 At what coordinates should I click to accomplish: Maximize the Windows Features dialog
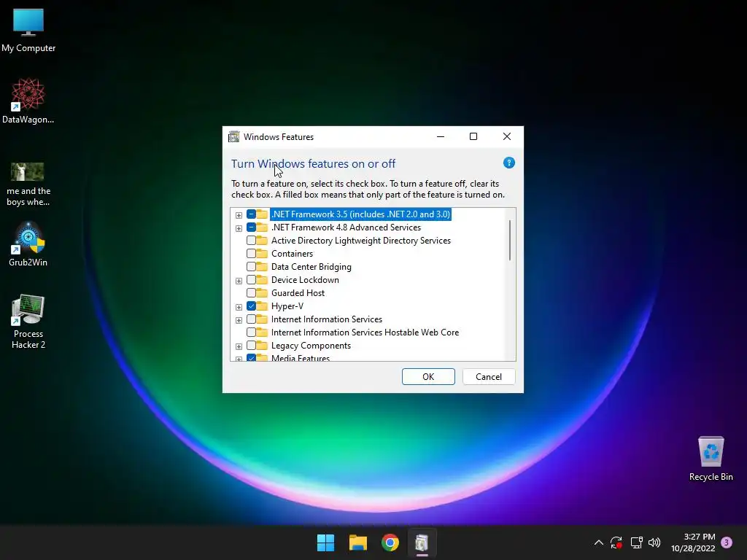(x=473, y=136)
